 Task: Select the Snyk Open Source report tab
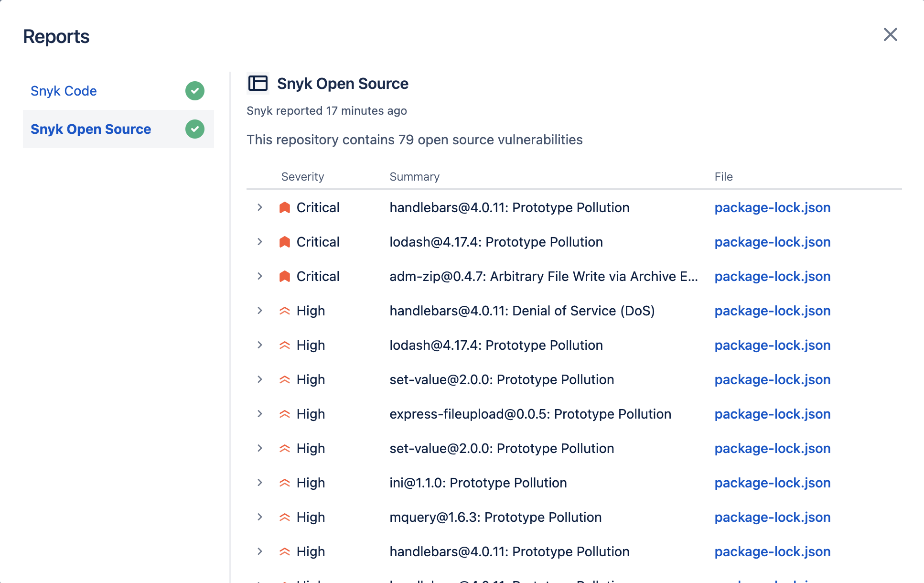pyautogui.click(x=91, y=129)
